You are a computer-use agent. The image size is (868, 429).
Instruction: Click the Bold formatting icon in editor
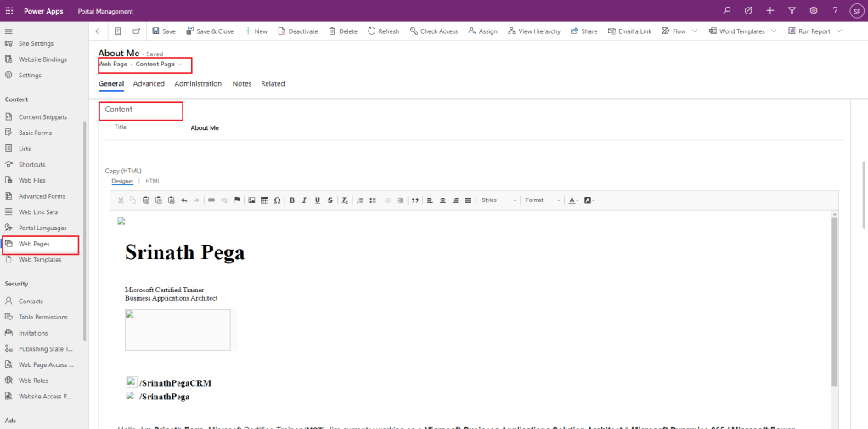(x=292, y=200)
